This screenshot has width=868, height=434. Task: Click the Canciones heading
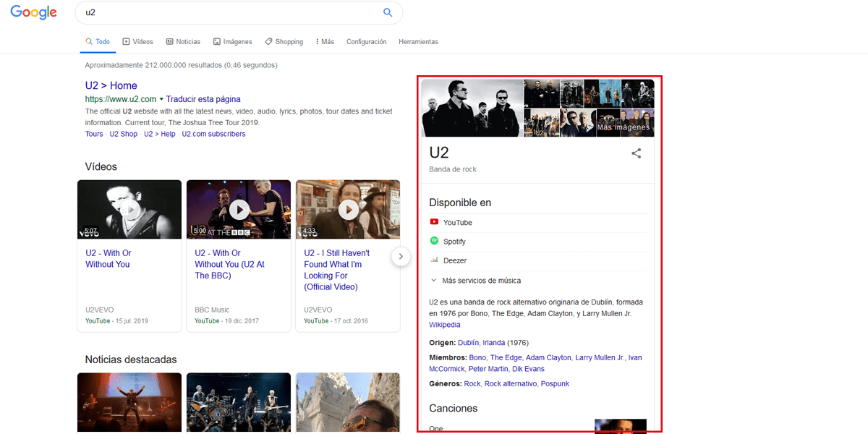[x=454, y=408]
